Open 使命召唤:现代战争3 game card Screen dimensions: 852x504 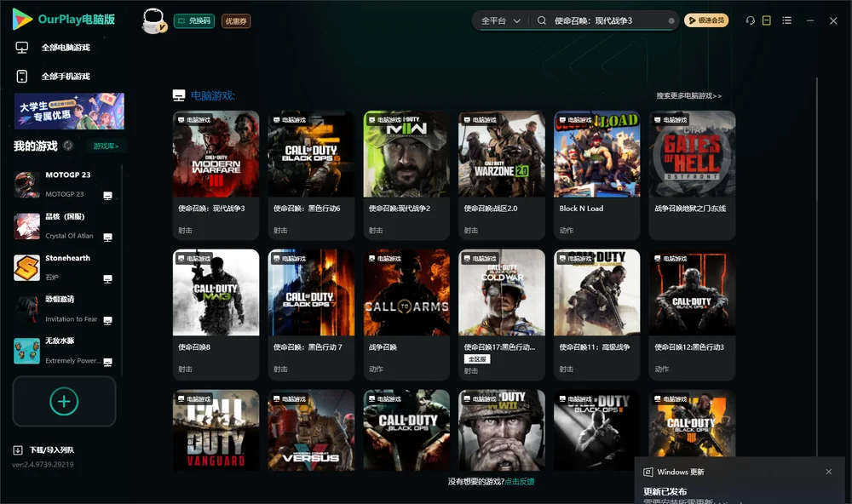[216, 175]
